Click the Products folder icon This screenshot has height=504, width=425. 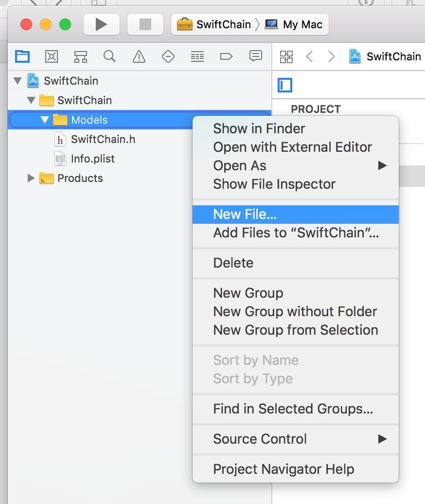pyautogui.click(x=47, y=178)
